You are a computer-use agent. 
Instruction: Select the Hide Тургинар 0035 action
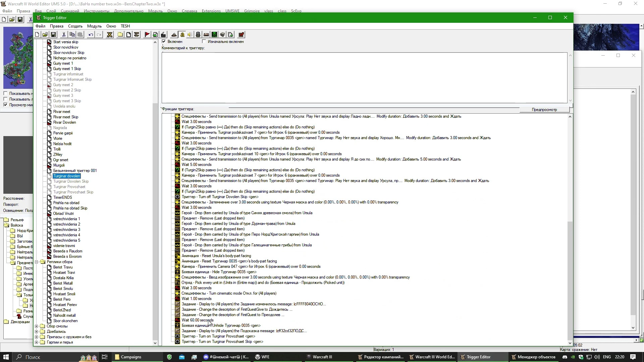click(x=219, y=272)
